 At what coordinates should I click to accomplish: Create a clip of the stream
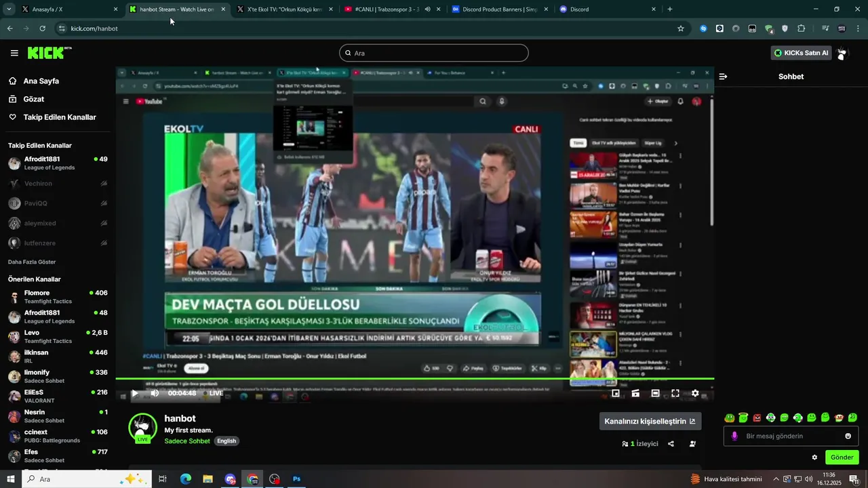pos(635,393)
